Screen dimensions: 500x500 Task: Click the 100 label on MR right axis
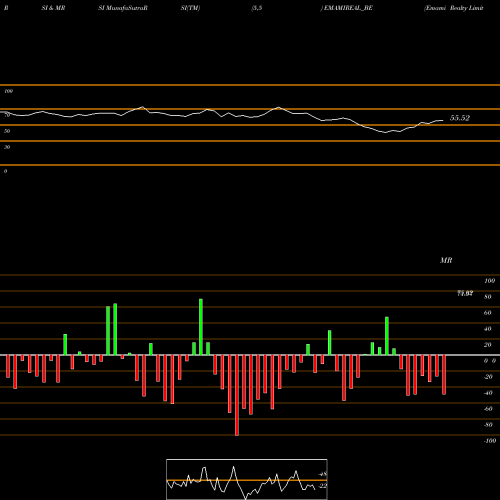pyautogui.click(x=489, y=281)
